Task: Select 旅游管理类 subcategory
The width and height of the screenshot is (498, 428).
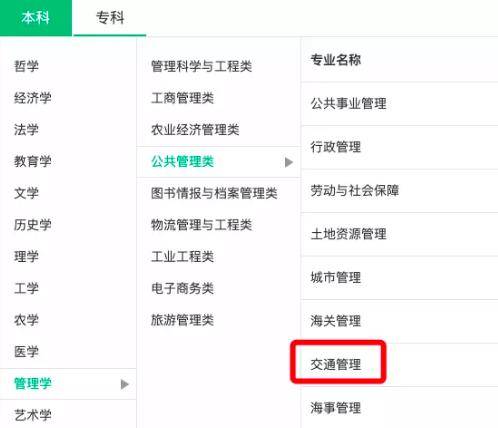Action: coord(182,320)
